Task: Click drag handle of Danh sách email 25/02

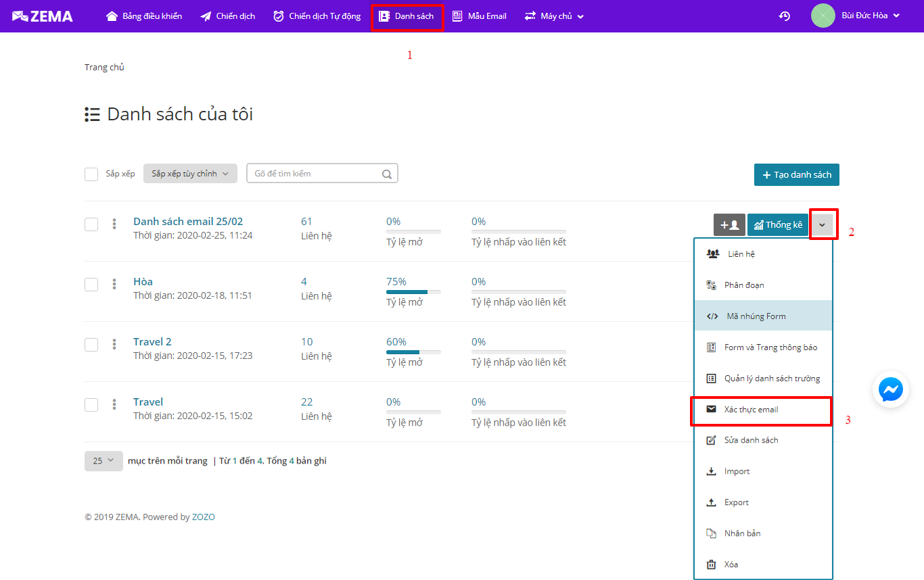Action: [x=114, y=224]
